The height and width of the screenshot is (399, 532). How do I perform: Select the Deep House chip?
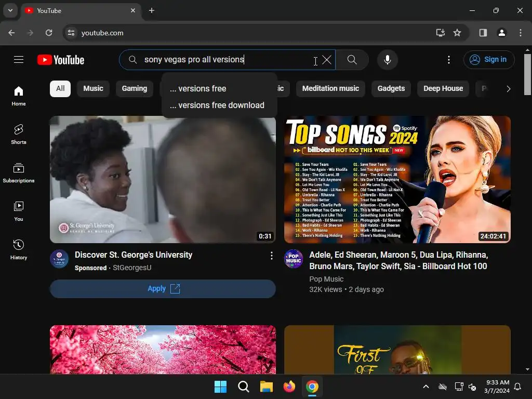pos(443,88)
